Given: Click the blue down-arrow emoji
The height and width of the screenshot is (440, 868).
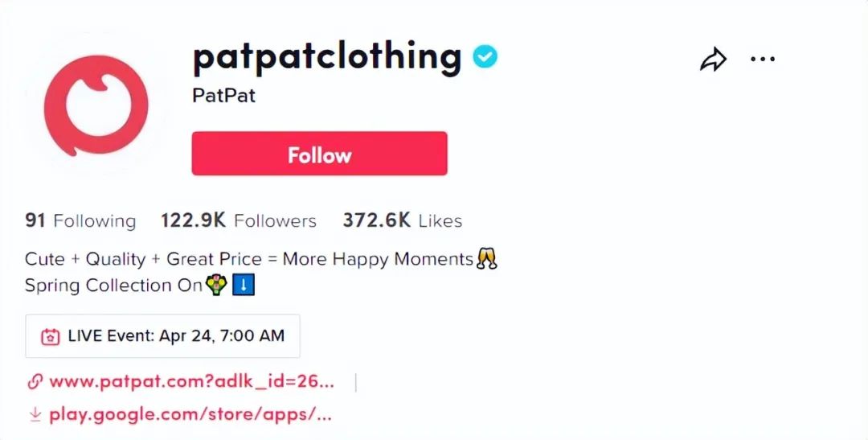Looking at the screenshot, I should (x=244, y=286).
